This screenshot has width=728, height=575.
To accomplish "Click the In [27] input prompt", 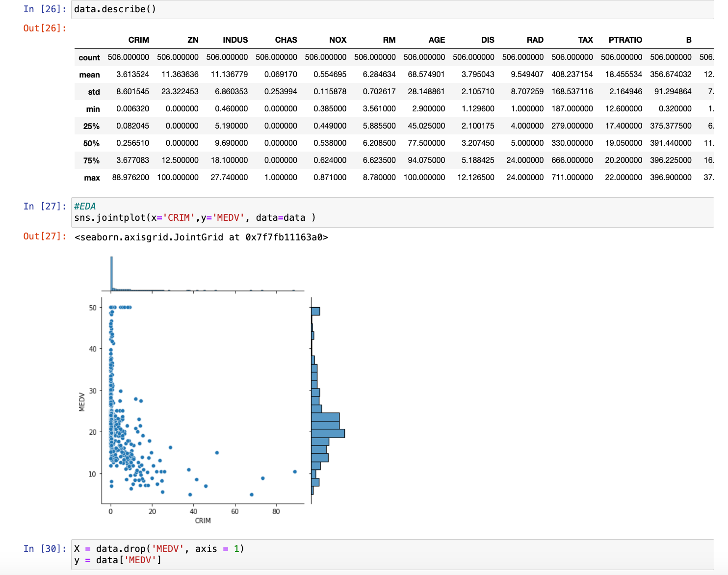I will tap(45, 206).
